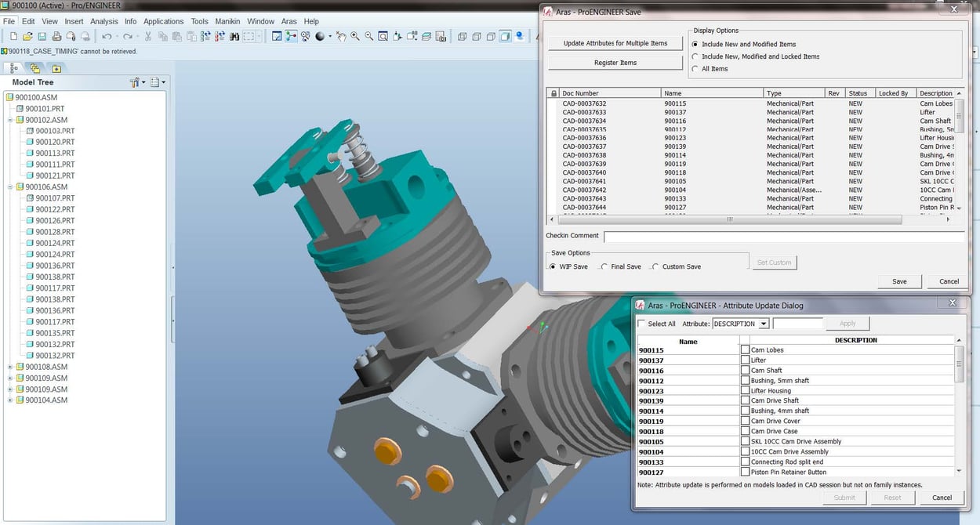
Task: Select the Include All Items radio button
Action: pos(693,69)
